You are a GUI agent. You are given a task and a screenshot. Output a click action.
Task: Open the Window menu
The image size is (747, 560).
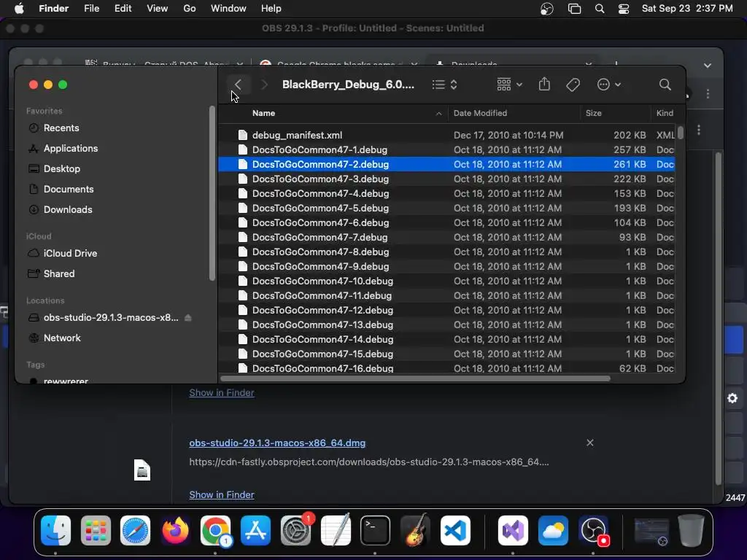[228, 9]
